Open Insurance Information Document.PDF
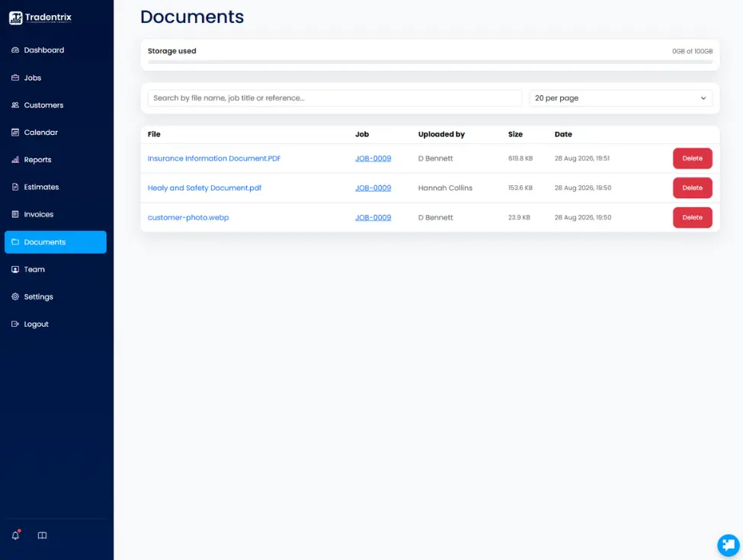 coord(213,158)
